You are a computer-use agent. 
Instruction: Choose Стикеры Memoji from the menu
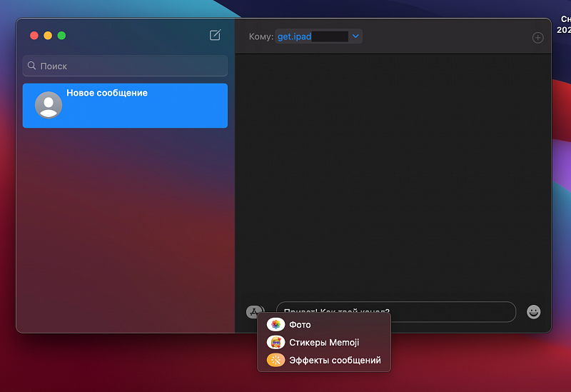pyautogui.click(x=324, y=342)
